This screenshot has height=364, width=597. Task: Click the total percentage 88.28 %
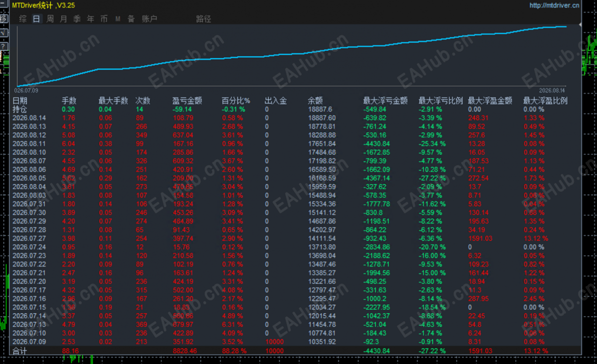[234, 351]
